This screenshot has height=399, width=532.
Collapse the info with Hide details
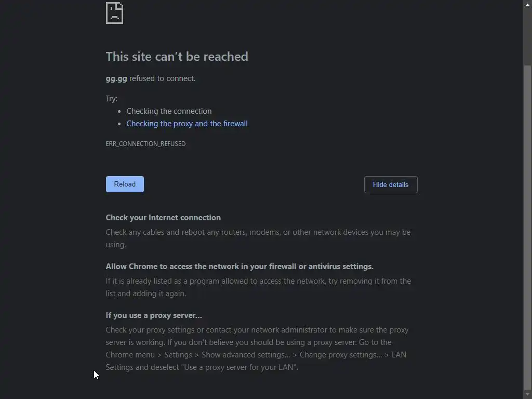391,184
